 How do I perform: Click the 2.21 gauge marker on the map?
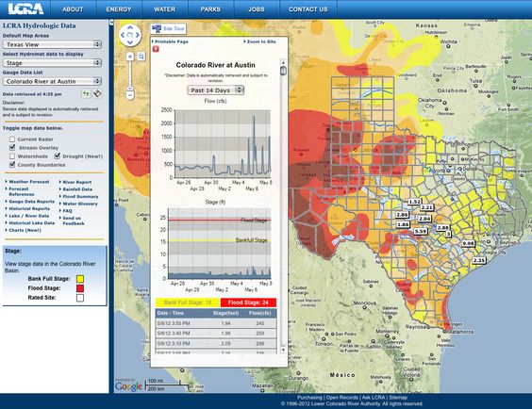(426, 207)
